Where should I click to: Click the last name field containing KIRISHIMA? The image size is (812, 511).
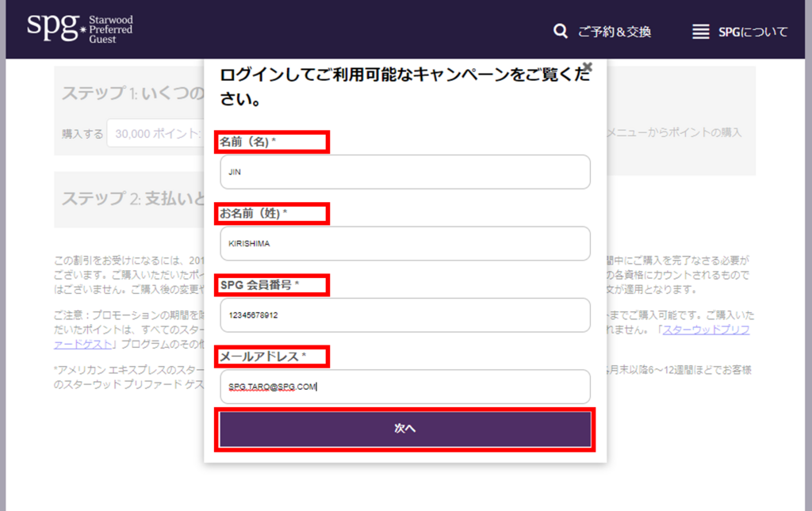click(x=405, y=243)
